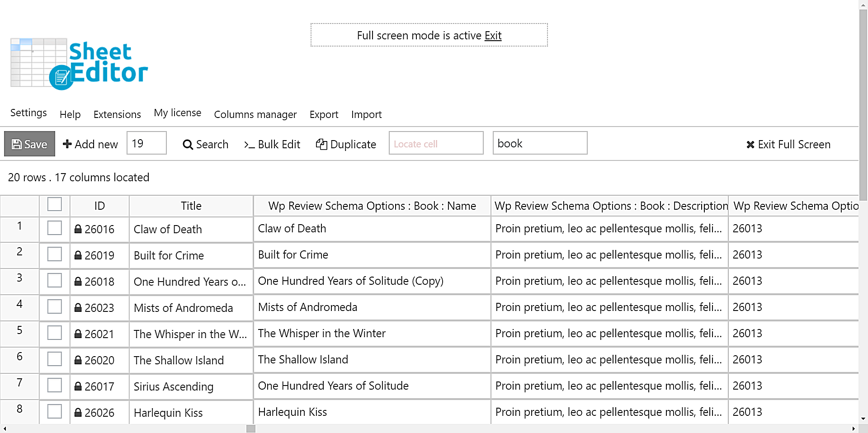Click the vertical scrollbar down arrow
Viewport: 868px width, 433px height.
click(863, 419)
